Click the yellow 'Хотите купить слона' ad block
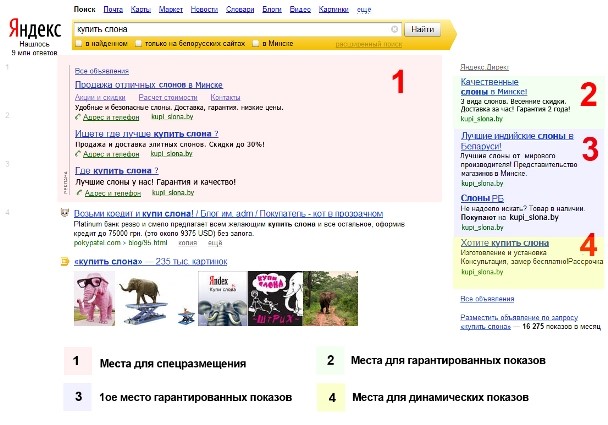 (503, 243)
